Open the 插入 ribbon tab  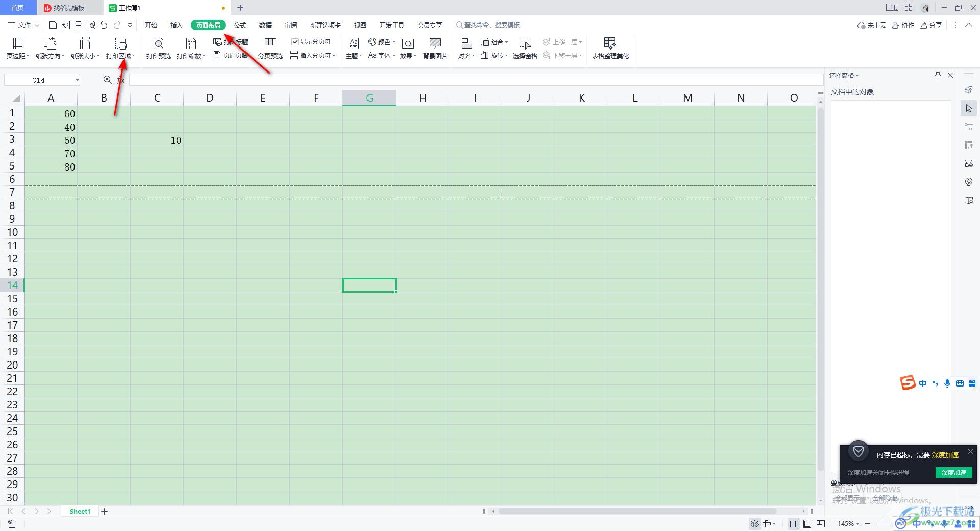[176, 25]
